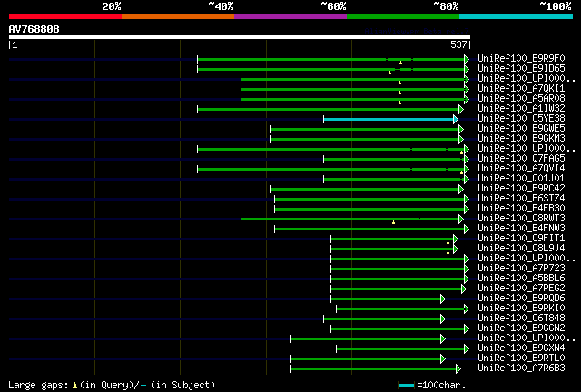Open the UniRef100_B9ID65 hit label
Image resolution: width=581 pixels, height=392 pixels.
click(521, 69)
